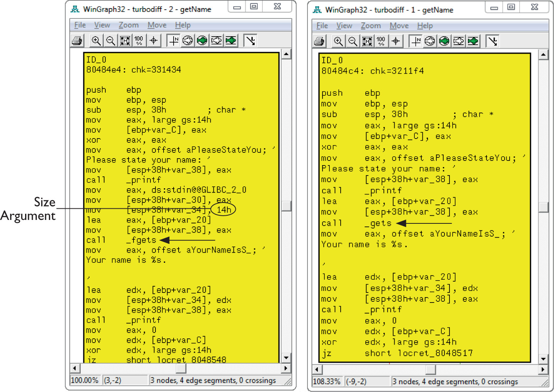
Task: Expand the View menu in right window
Action: (x=344, y=26)
